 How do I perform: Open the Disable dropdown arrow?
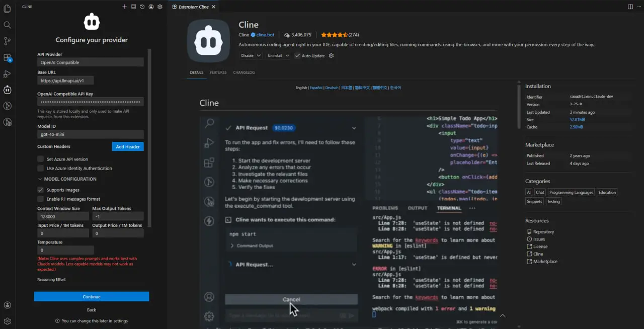260,56
